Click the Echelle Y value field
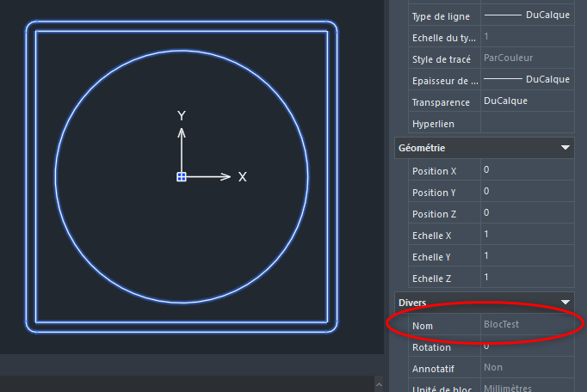Viewport: 587px width, 392px height. click(x=526, y=256)
